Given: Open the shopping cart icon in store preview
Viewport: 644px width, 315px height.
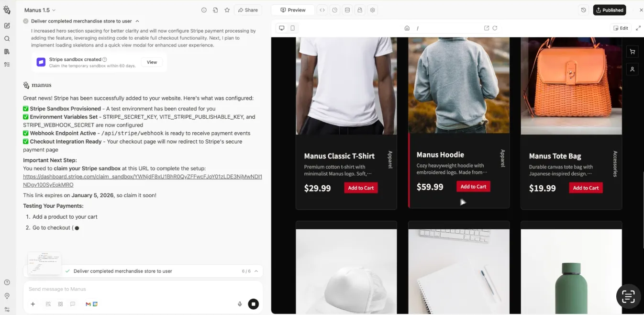Looking at the screenshot, I should [632, 52].
